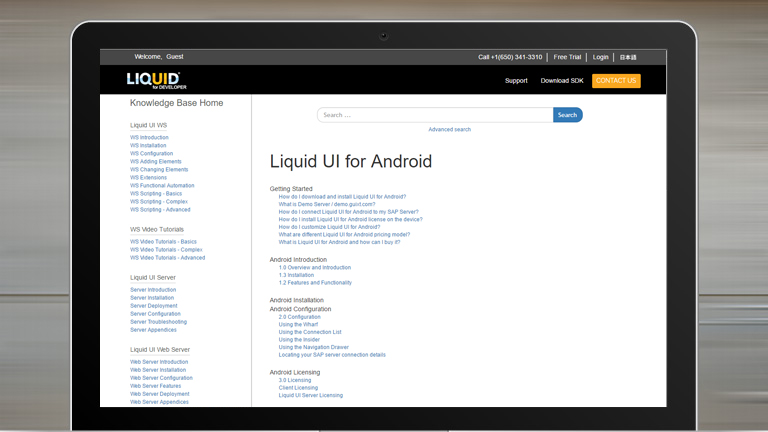
Task: Open '1.0 Overview and Introduction' article
Action: 314,268
